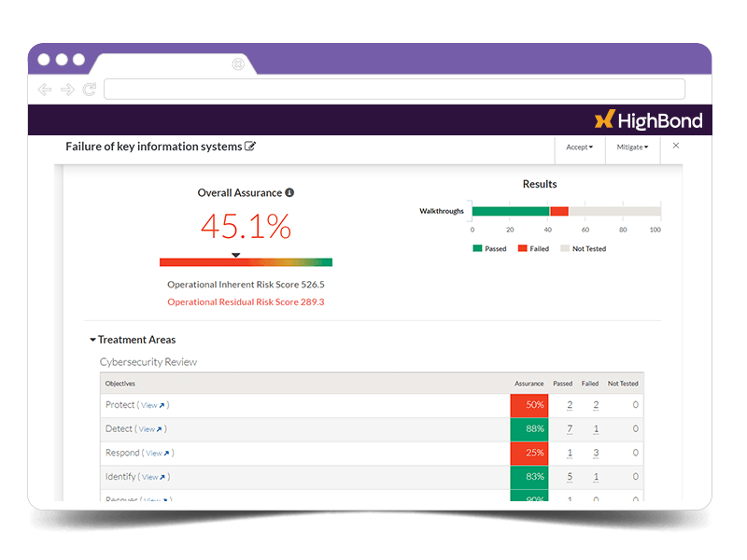Click the Not Tested column header
Image resolution: width=747 pixels, height=560 pixels.
623,384
